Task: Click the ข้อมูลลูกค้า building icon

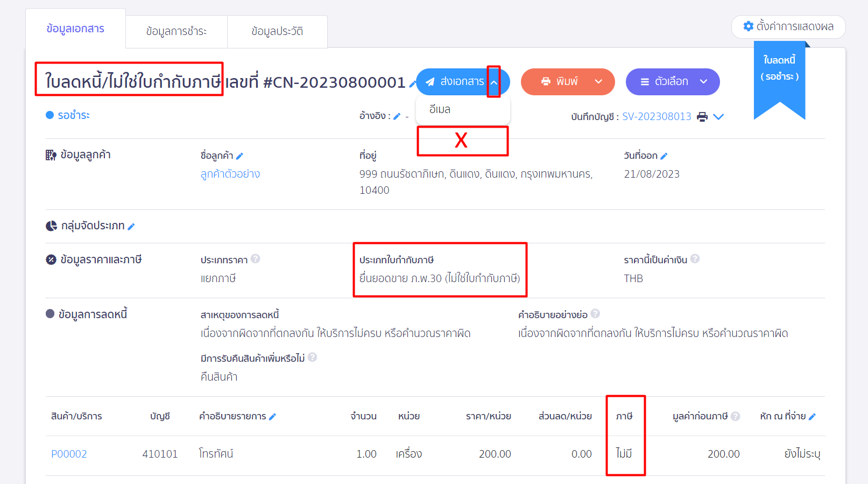Action: tap(51, 156)
